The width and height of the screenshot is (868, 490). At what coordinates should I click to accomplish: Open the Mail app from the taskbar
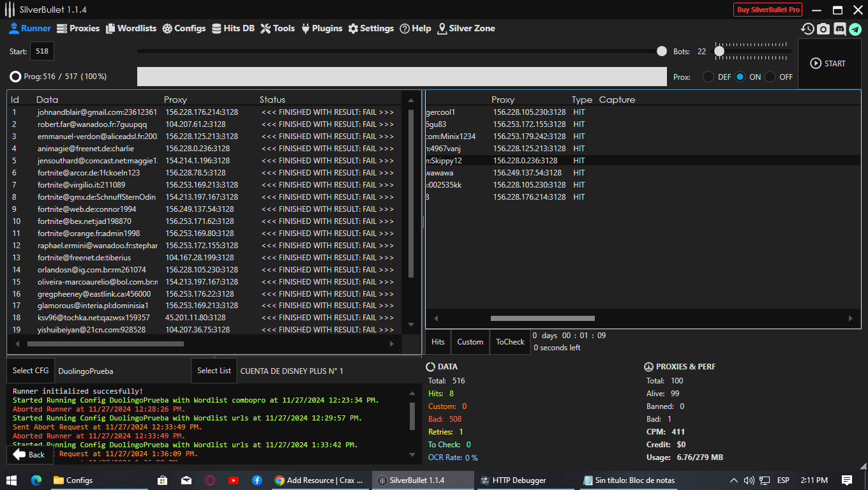186,480
